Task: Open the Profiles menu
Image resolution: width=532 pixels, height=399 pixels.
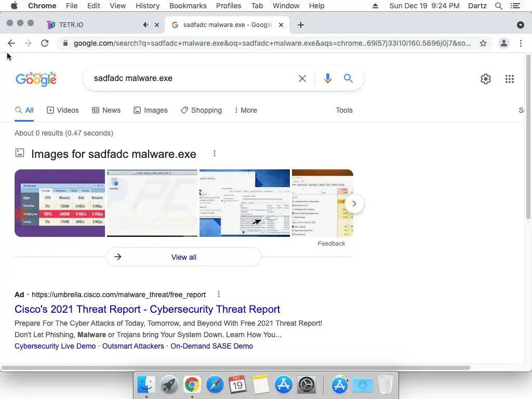Action: pyautogui.click(x=229, y=6)
